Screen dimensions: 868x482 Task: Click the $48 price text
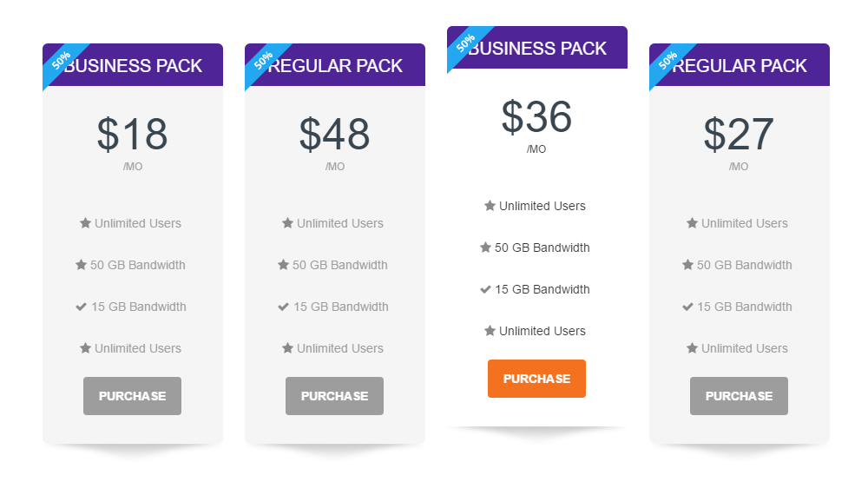[334, 135]
